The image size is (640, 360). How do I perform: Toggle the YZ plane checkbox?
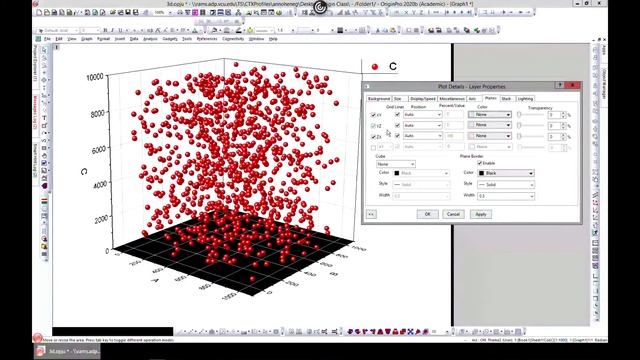pyautogui.click(x=373, y=126)
